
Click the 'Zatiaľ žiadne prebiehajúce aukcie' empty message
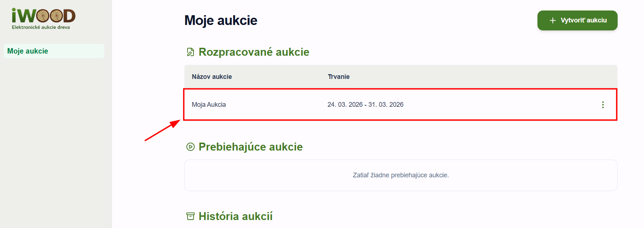click(401, 175)
